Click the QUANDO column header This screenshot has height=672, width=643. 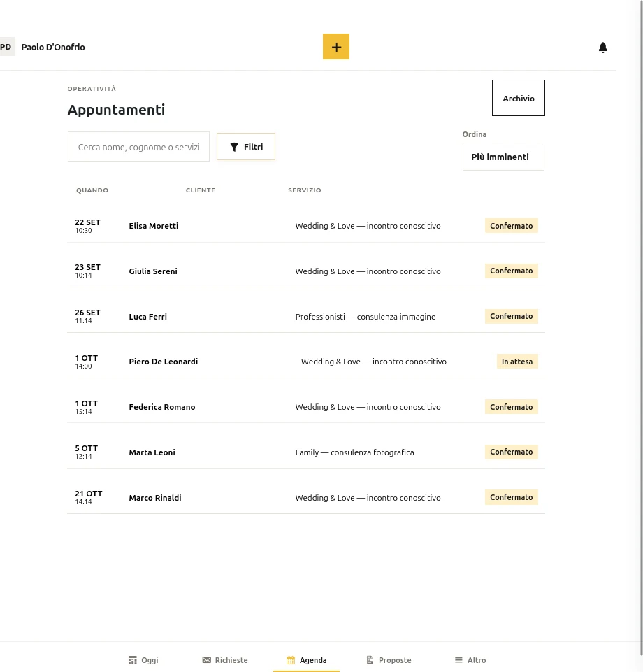tap(92, 190)
